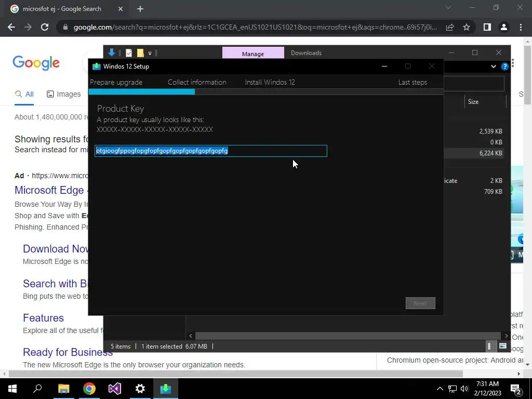Viewport: 532px width, 399px height.
Task: Click Explorer horizontal scrollbar right arrow
Action: pyautogui.click(x=506, y=336)
